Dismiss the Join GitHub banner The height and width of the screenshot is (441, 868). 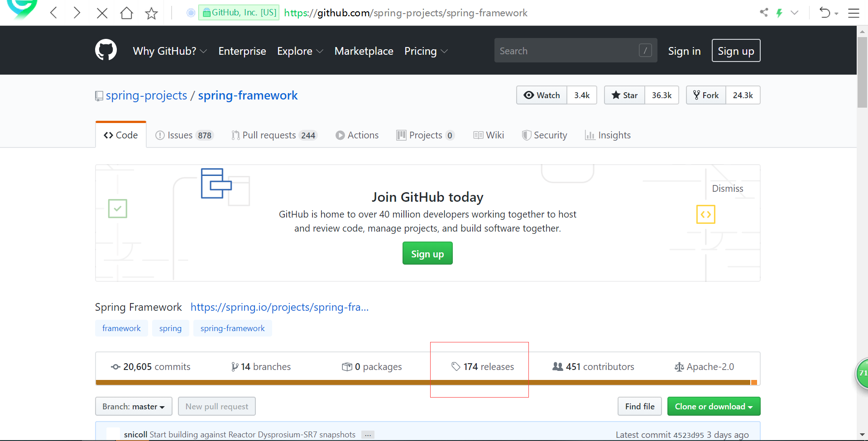727,189
